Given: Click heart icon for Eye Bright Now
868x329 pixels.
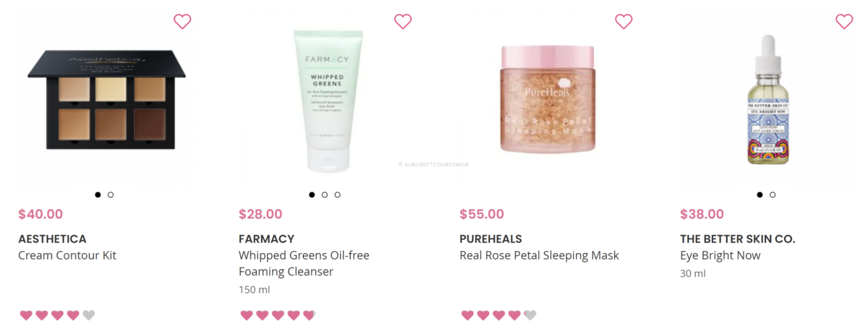Looking at the screenshot, I should [x=844, y=22].
